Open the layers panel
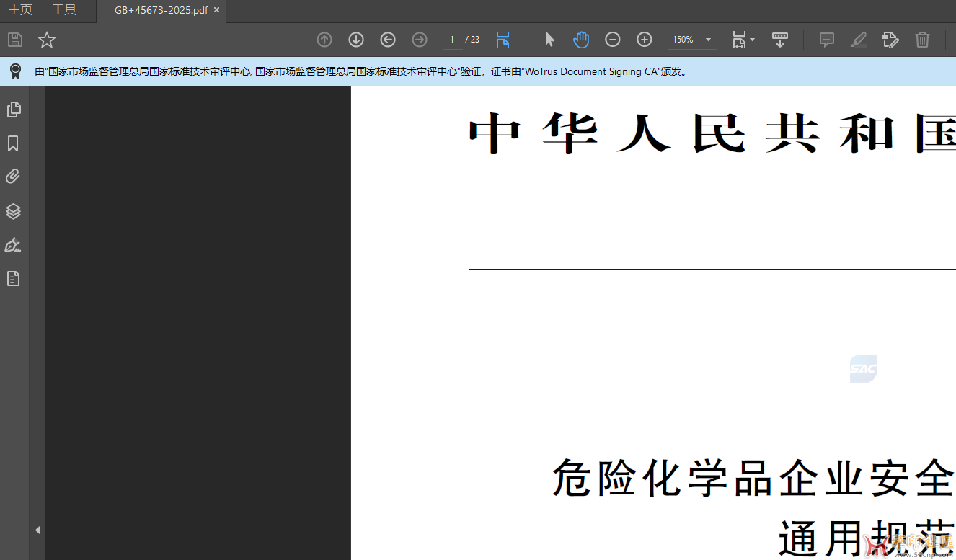The image size is (956, 560). (x=13, y=211)
